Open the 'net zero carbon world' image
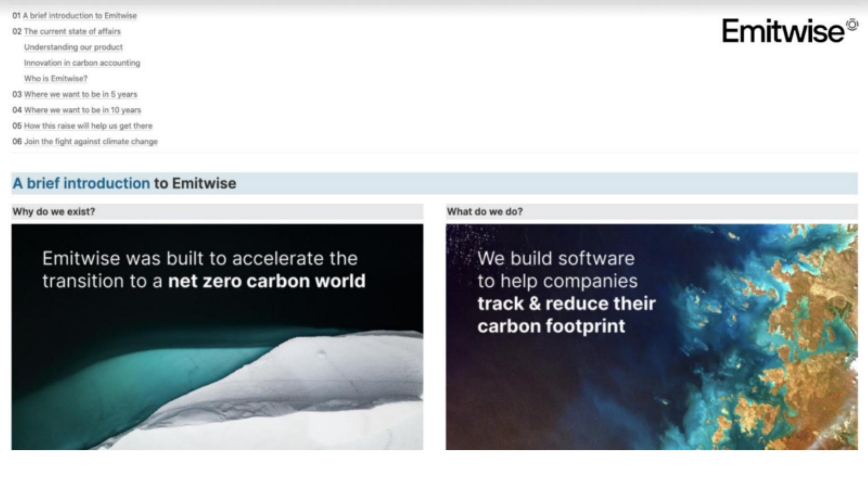 pyautogui.click(x=217, y=337)
